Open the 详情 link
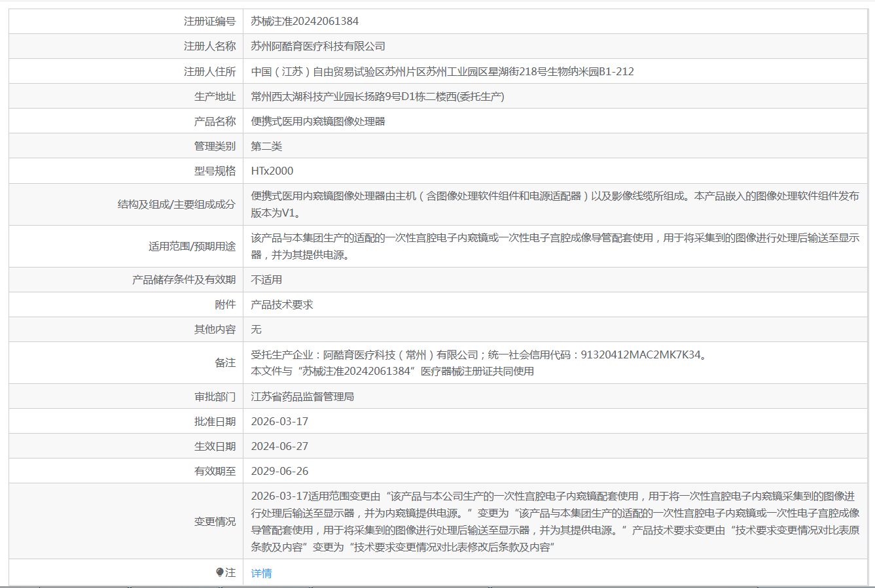Screen dimensions: 875x588 [x=261, y=573]
